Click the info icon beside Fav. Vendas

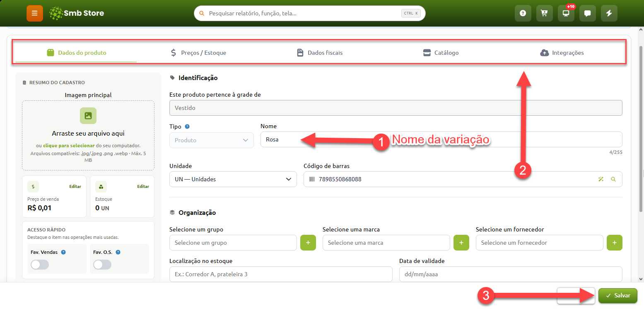click(63, 252)
